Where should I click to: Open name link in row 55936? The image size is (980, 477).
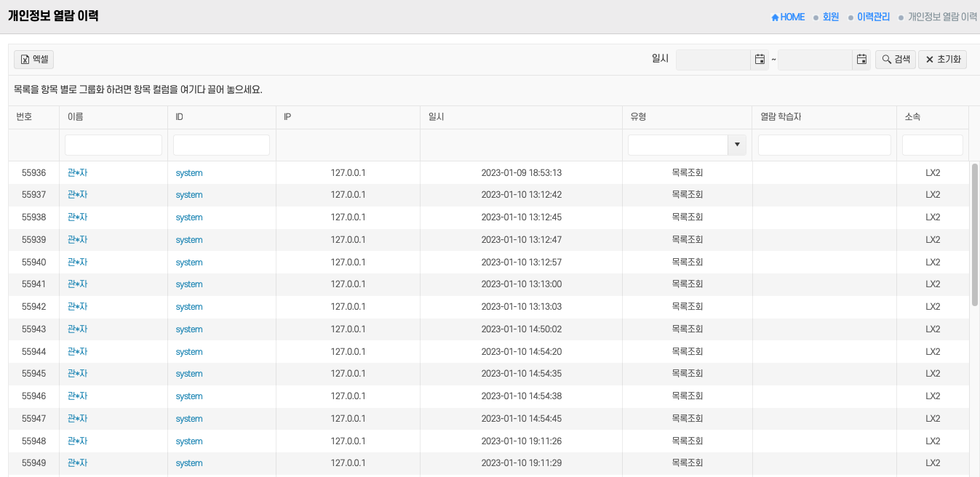click(77, 173)
